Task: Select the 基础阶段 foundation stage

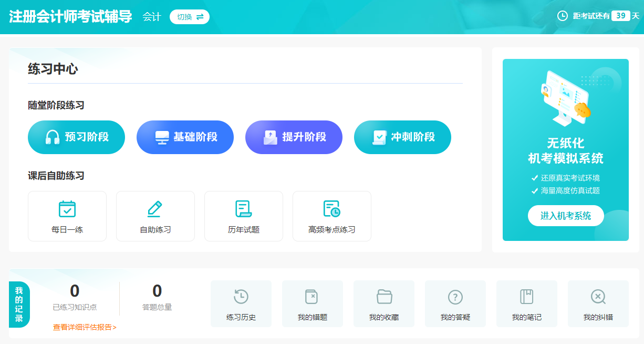Action: click(x=185, y=137)
